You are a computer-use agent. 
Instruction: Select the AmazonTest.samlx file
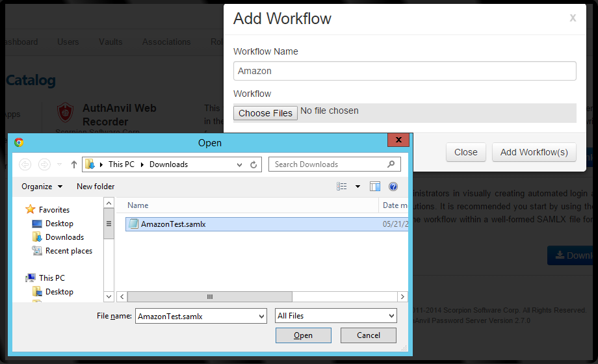pos(266,224)
